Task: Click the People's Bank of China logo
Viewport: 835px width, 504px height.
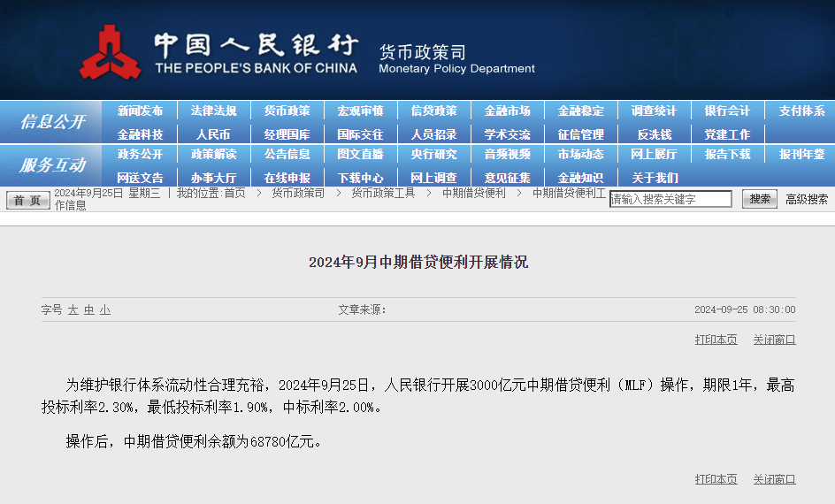Action: (111, 53)
